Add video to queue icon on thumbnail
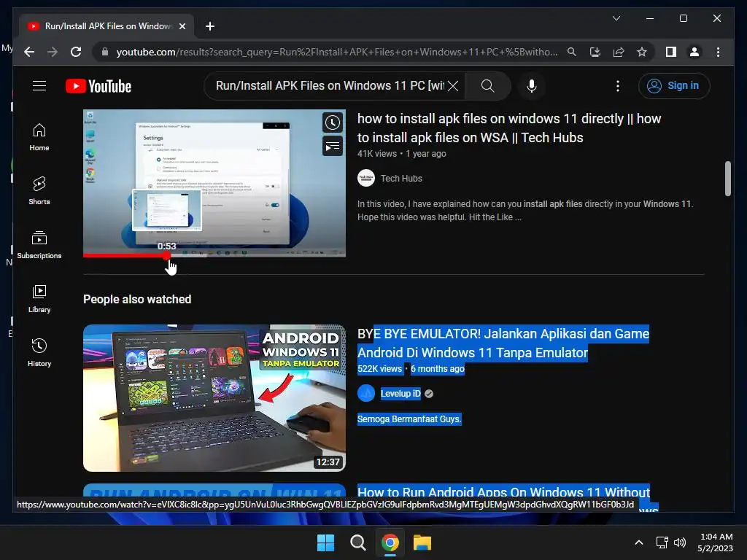747x560 pixels. 333,146
